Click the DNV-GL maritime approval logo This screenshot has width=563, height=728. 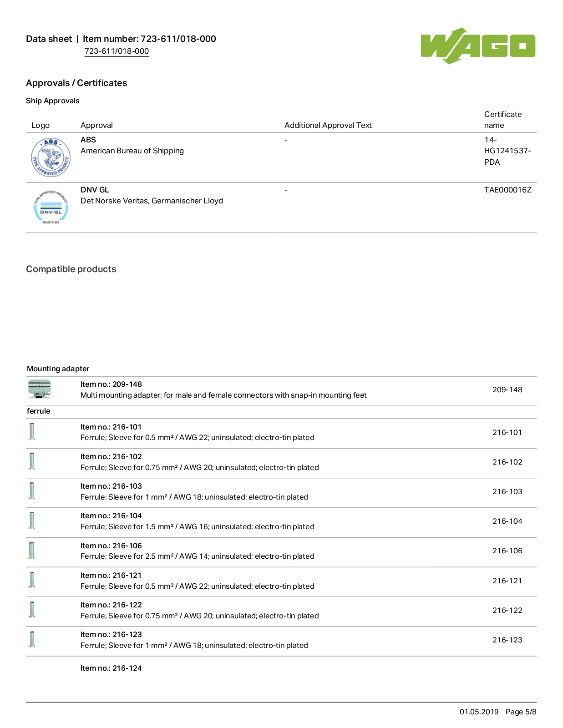tap(51, 207)
